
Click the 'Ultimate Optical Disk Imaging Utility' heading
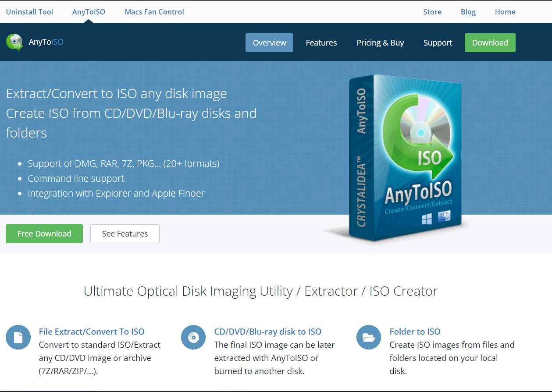pos(260,291)
